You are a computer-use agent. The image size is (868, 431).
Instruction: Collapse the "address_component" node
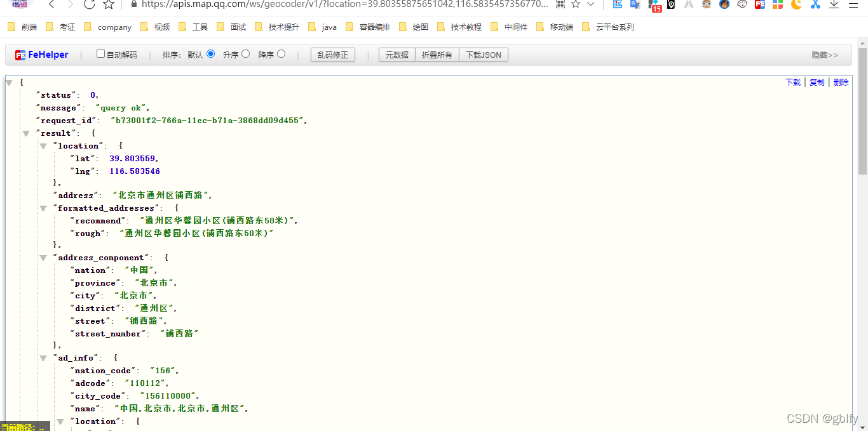pyautogui.click(x=43, y=258)
